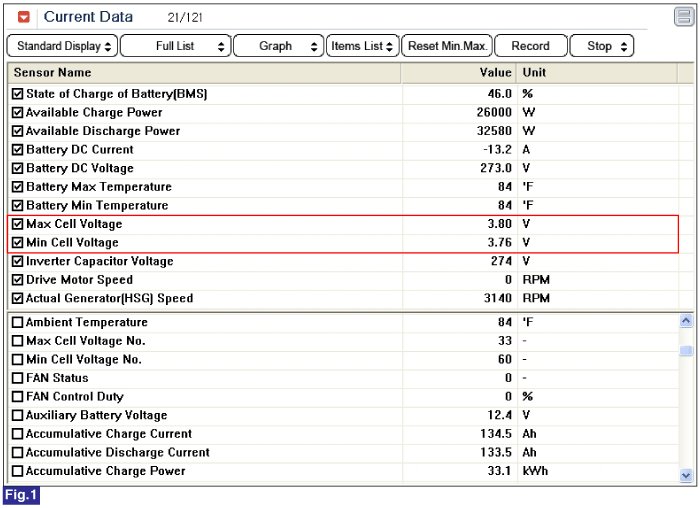Uncheck Drive Motor Speed checkbox
This screenshot has width=700, height=508.
coord(17,280)
